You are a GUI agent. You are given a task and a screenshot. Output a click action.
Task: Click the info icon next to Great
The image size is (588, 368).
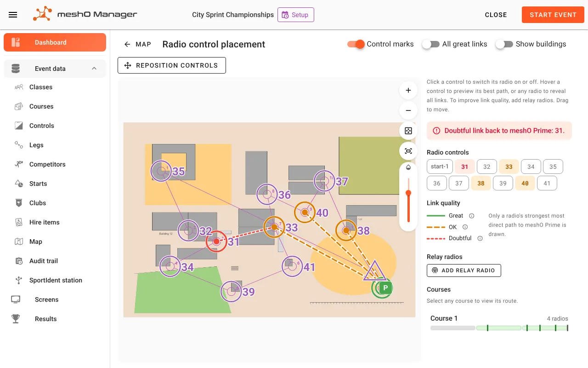tap(471, 216)
